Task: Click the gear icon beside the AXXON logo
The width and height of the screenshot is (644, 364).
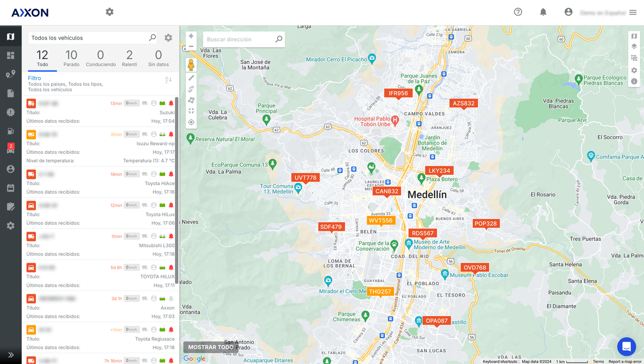Action: pos(109,12)
